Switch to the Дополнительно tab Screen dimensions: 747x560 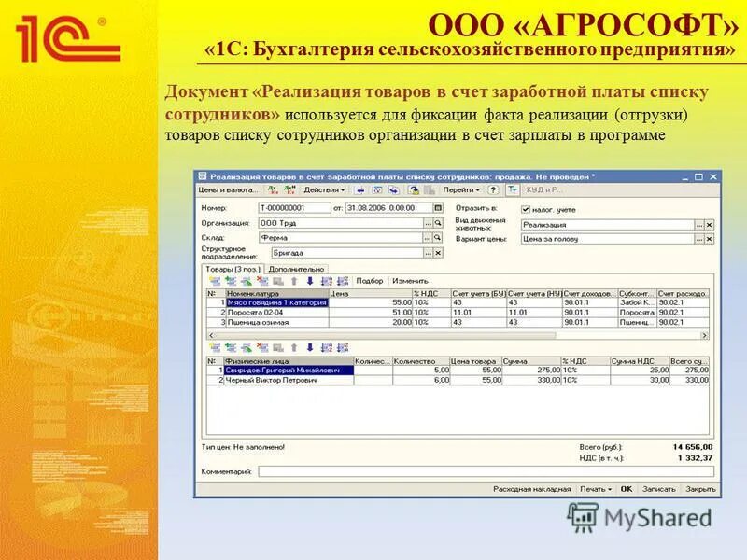pyautogui.click(x=295, y=268)
